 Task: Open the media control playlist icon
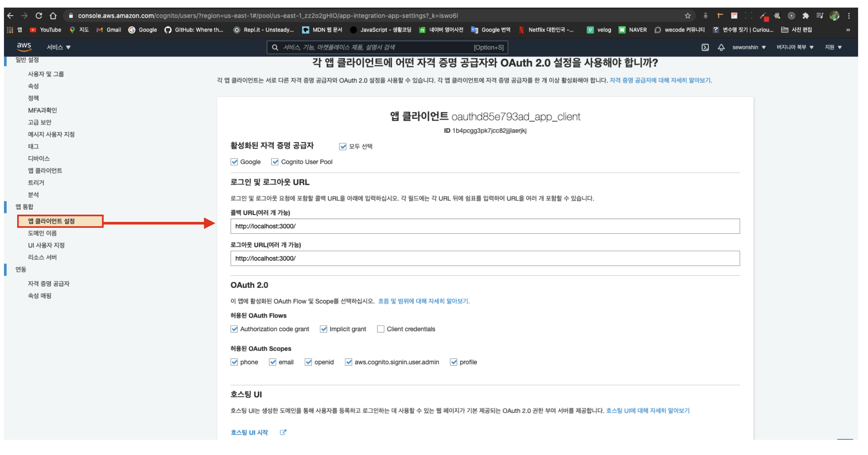pyautogui.click(x=819, y=16)
